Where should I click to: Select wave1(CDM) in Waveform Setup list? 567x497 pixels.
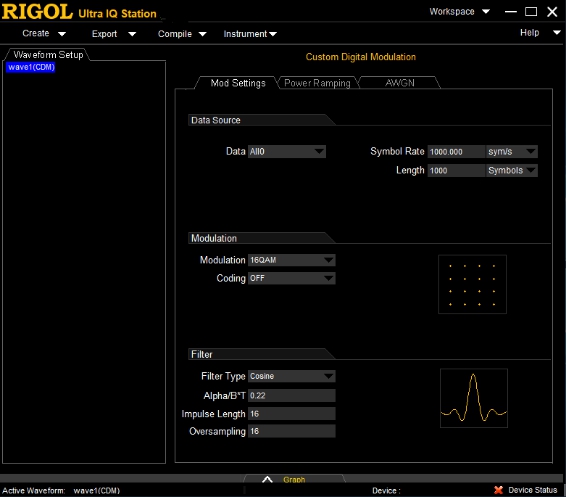(31, 67)
